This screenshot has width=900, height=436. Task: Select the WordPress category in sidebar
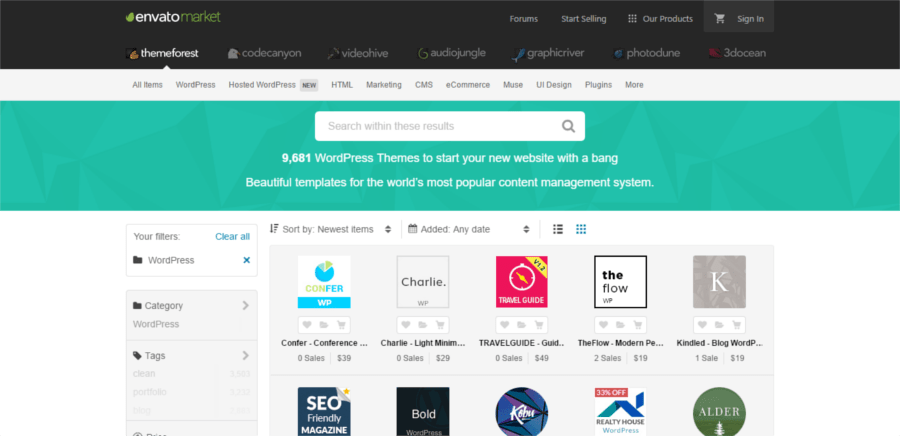click(156, 324)
